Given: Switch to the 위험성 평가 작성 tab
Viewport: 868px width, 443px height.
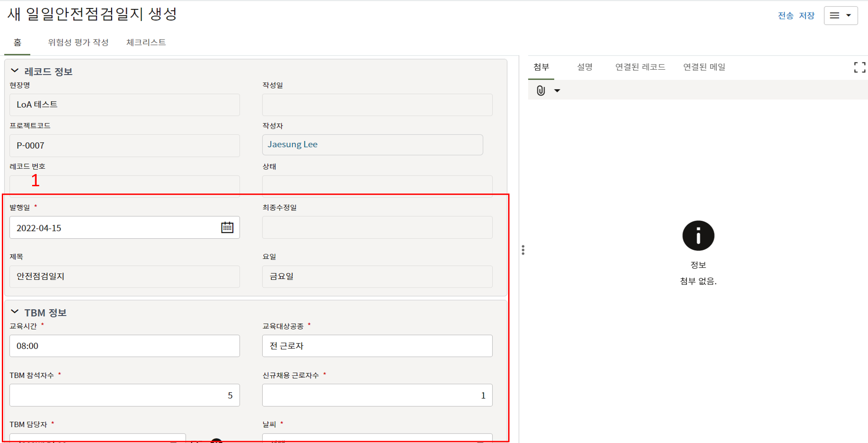Looking at the screenshot, I should (x=78, y=42).
